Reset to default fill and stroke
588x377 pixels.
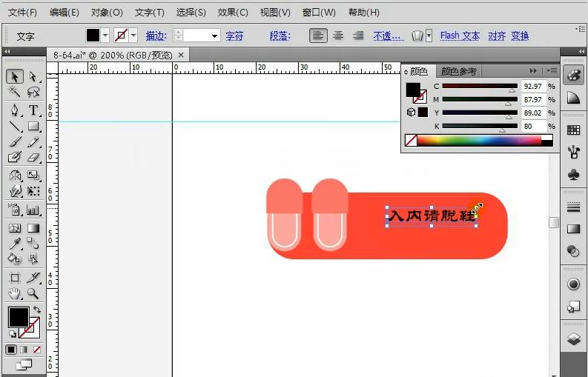click(x=12, y=333)
